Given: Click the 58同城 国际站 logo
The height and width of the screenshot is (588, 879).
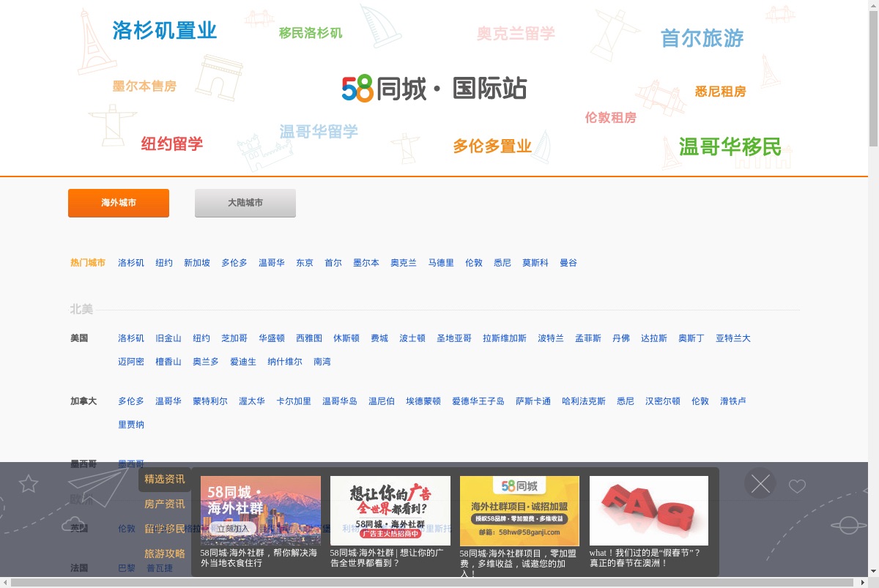Looking at the screenshot, I should [x=434, y=89].
